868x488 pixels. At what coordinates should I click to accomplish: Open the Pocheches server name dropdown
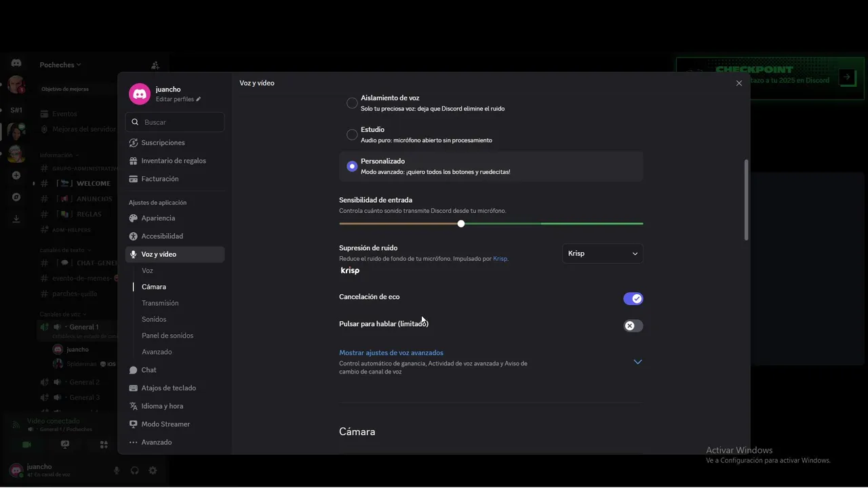coord(60,65)
